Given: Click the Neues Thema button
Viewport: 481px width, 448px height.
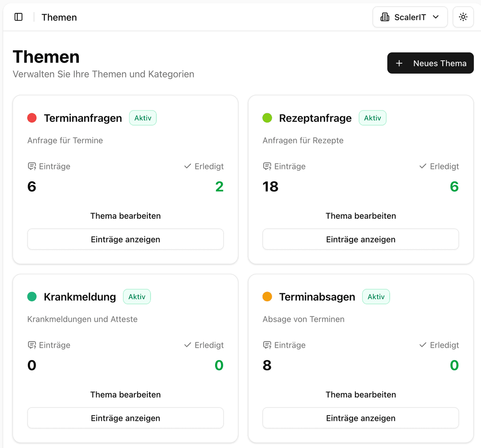Looking at the screenshot, I should coord(430,63).
